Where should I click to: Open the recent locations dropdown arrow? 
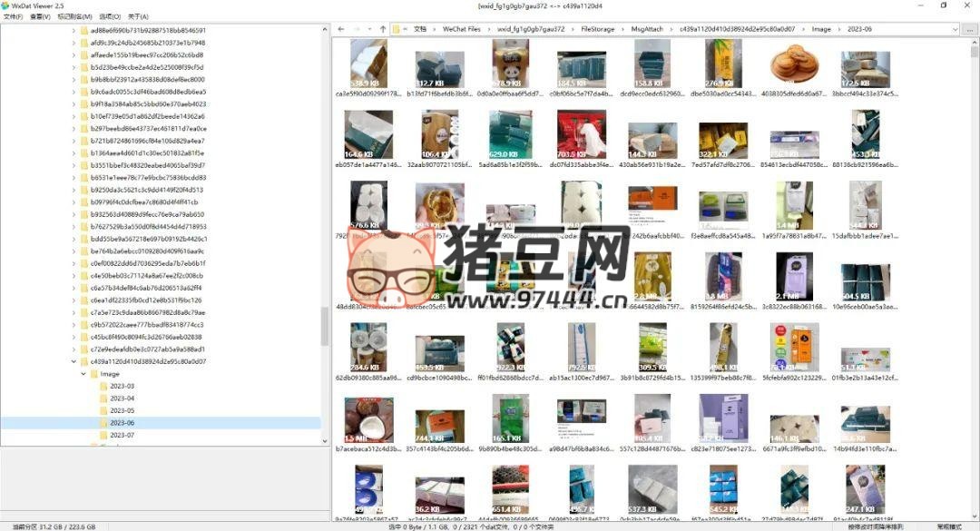click(369, 29)
